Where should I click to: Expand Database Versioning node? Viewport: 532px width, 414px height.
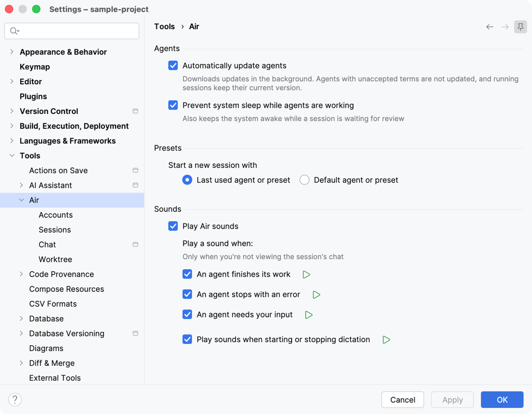[x=21, y=333]
